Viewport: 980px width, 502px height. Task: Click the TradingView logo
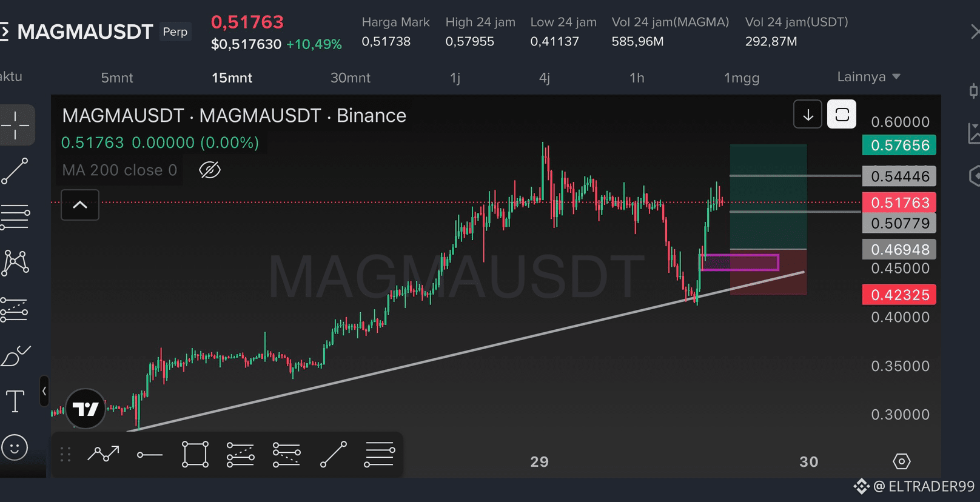pos(86,409)
